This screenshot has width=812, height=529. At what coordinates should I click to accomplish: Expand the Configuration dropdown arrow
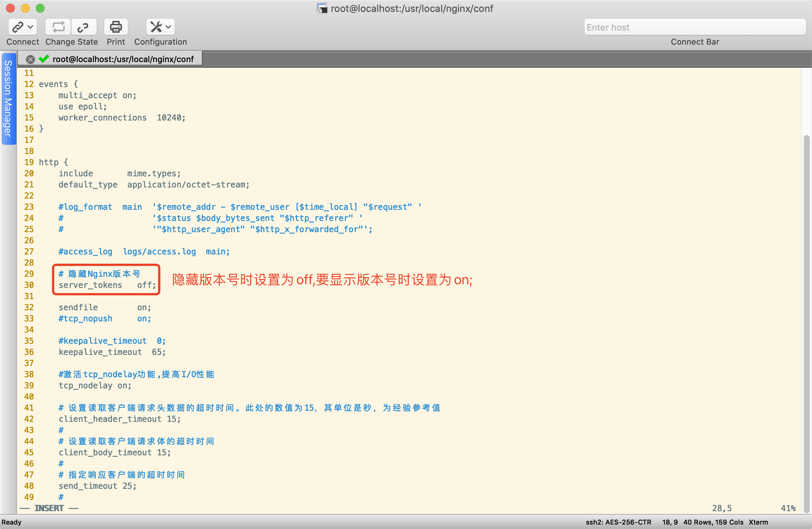click(x=168, y=27)
